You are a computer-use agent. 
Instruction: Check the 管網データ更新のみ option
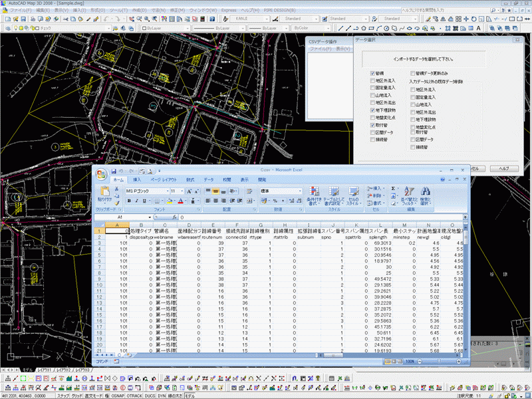(x=412, y=73)
